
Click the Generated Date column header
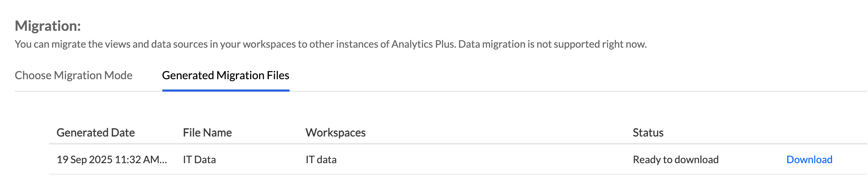tap(95, 132)
